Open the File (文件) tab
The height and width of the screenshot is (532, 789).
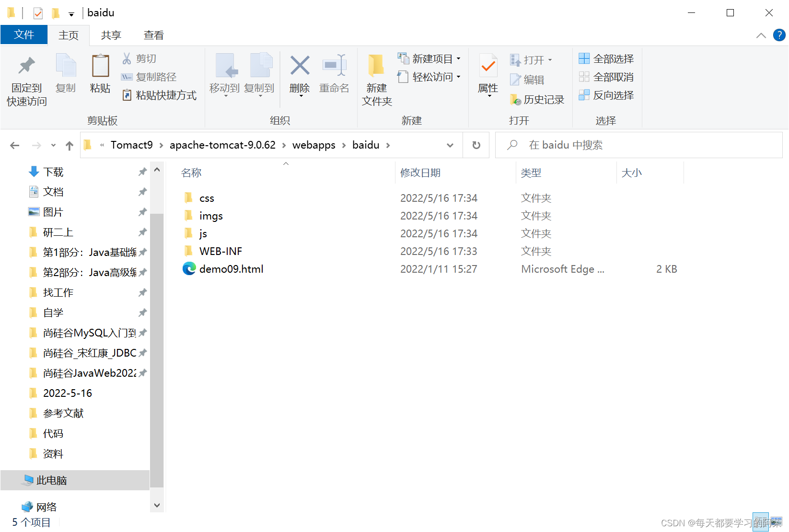[24, 35]
